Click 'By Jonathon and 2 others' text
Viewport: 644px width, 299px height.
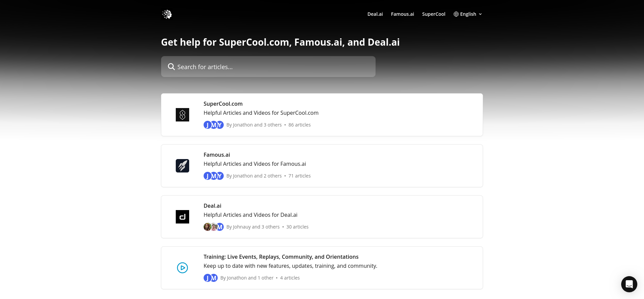[x=254, y=176]
